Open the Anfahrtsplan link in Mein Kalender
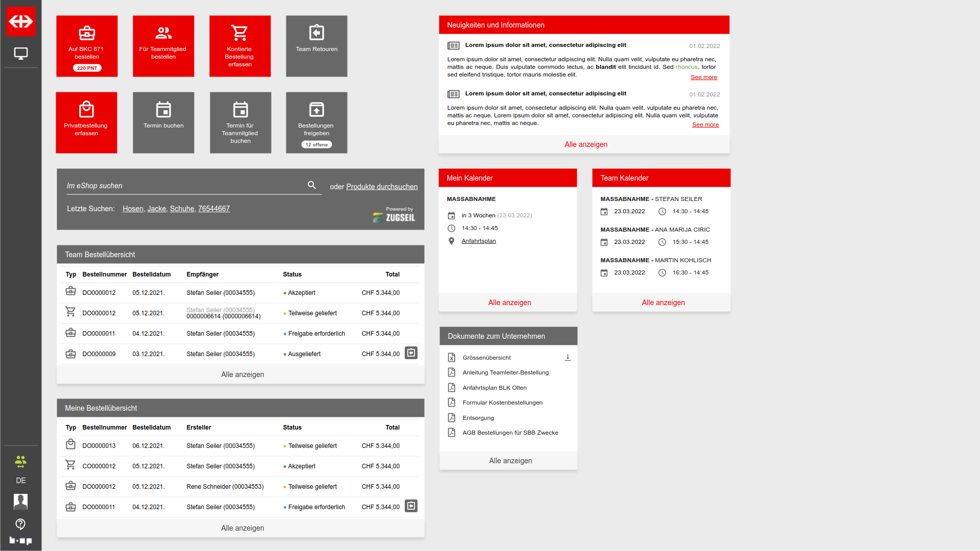The image size is (980, 551). pyautogui.click(x=478, y=241)
